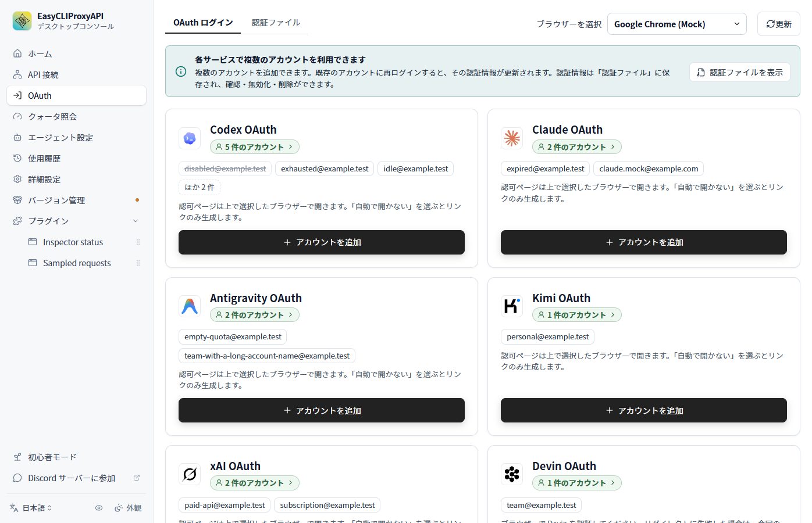812x523 pixels.
Task: Click drag handle beside Sampled requests
Action: coord(138,263)
